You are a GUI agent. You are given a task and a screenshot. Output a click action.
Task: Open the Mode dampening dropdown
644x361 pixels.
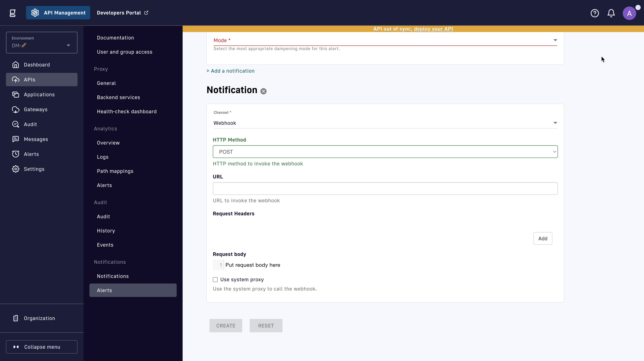coord(385,40)
